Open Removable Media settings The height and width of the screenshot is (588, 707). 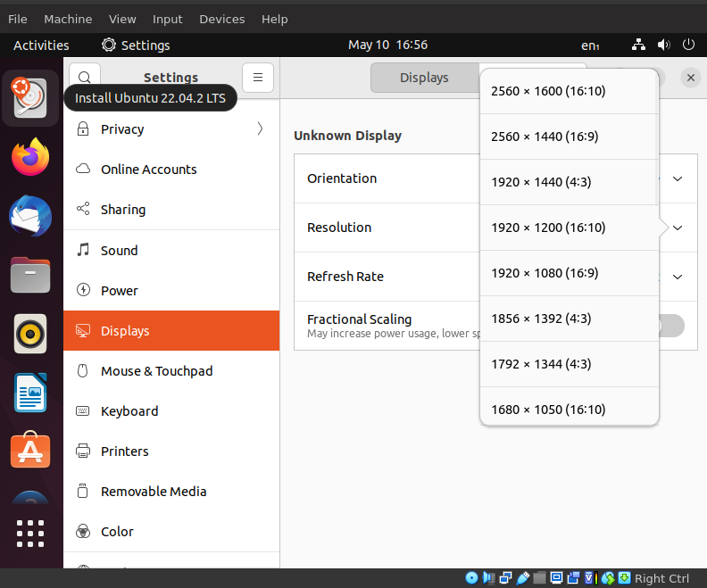(171, 491)
